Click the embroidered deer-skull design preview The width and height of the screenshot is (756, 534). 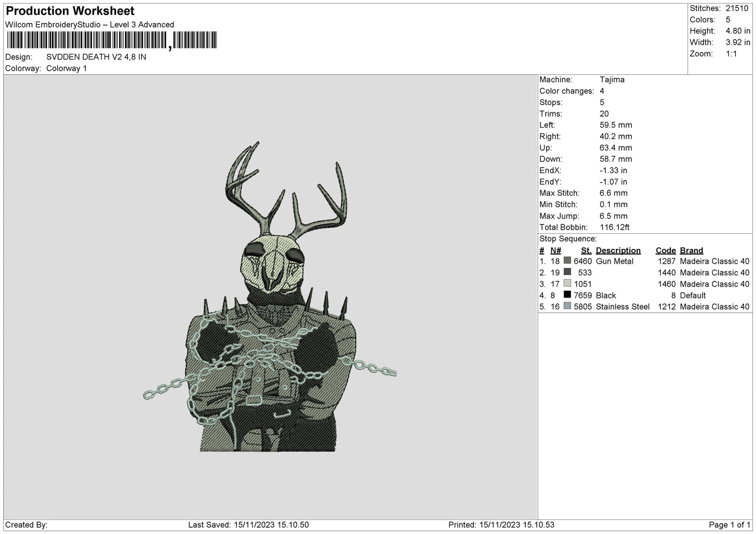(x=270, y=297)
